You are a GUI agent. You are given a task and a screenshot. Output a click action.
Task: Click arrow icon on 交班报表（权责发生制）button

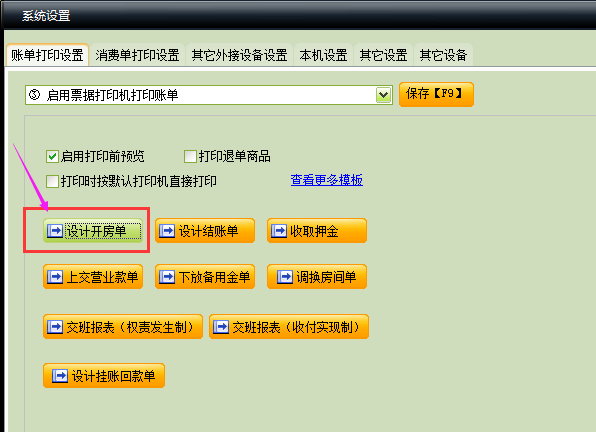(55, 326)
